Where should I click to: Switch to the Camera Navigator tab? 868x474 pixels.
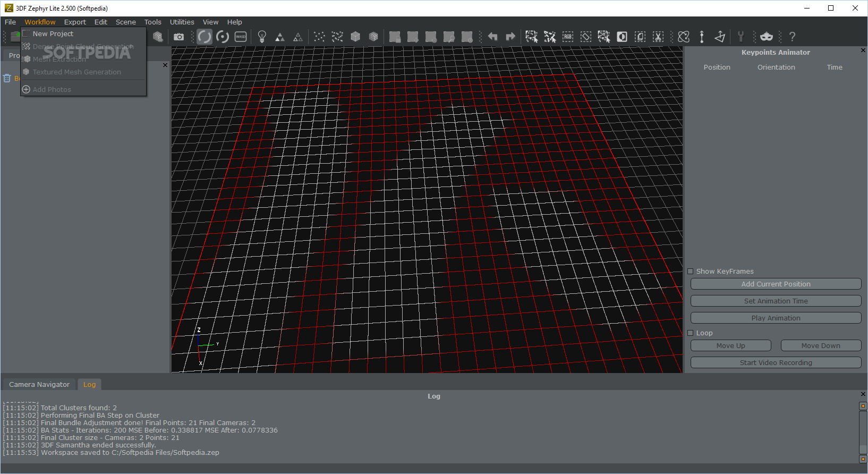coord(39,384)
